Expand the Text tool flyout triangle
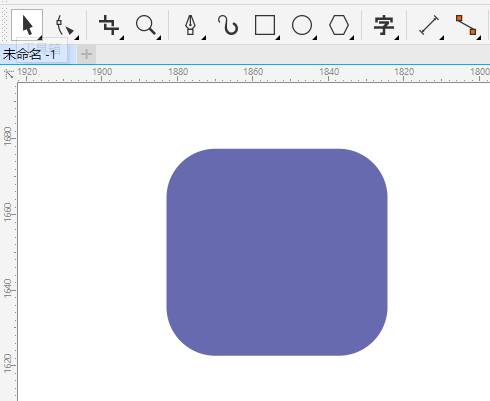Viewport: 490px width, 401px height. [397, 38]
